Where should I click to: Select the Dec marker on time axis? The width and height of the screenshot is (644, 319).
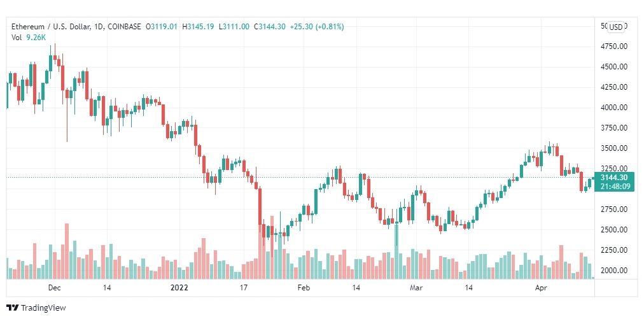(x=54, y=288)
